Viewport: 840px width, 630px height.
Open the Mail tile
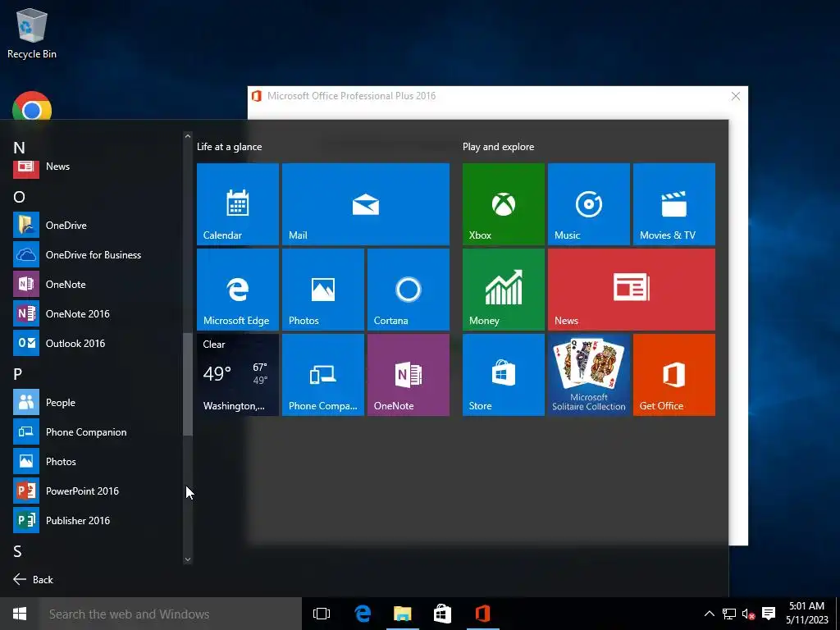tap(366, 204)
